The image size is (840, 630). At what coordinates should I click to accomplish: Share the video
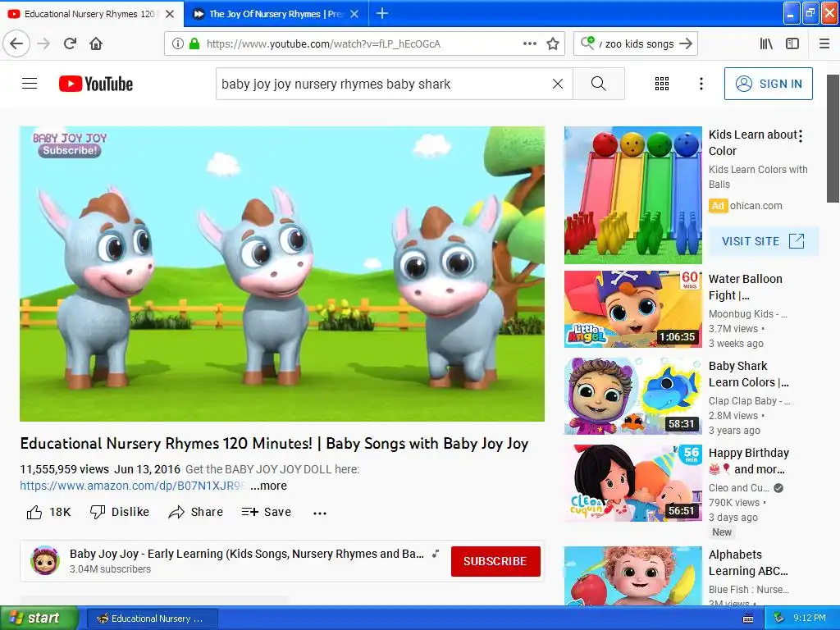click(x=195, y=512)
